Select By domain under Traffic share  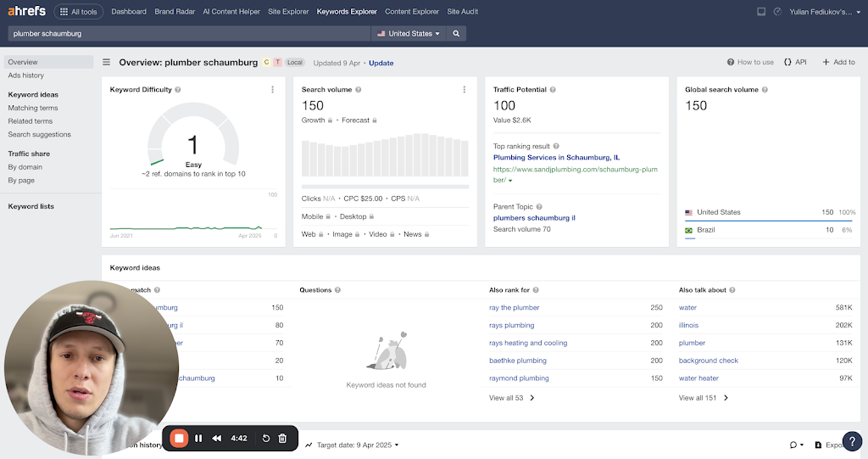tap(25, 167)
